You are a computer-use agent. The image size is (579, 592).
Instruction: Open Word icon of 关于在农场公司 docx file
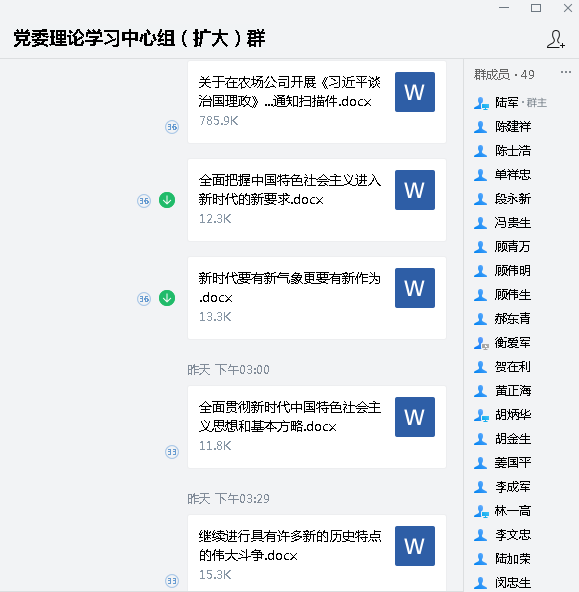[415, 92]
